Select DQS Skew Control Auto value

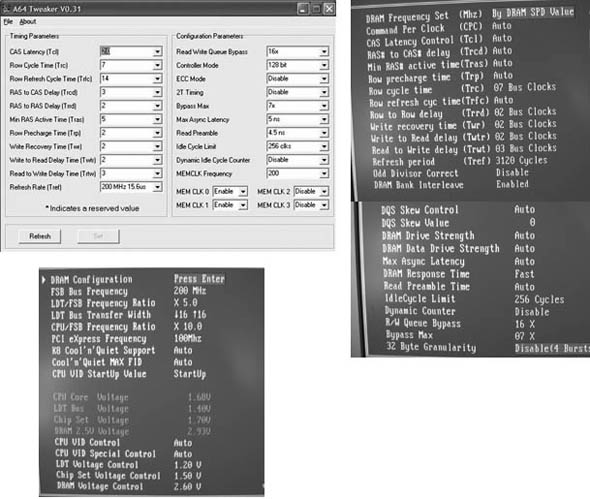[525, 209]
